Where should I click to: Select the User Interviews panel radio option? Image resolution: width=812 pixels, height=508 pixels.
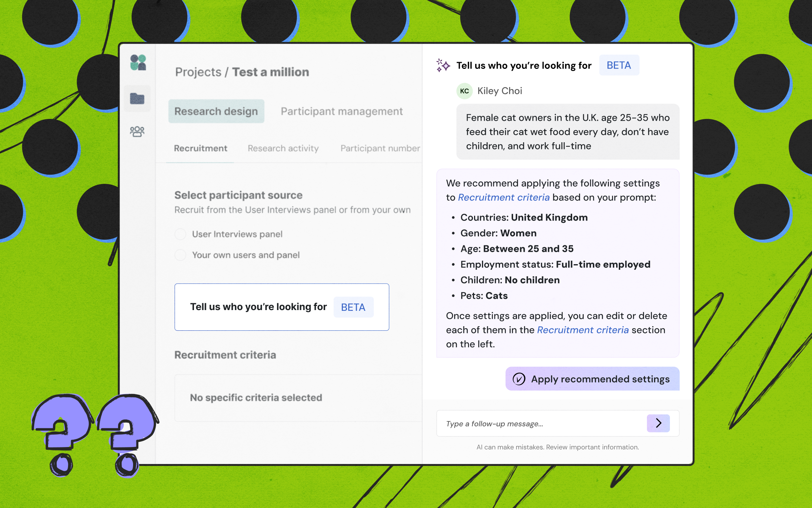180,234
